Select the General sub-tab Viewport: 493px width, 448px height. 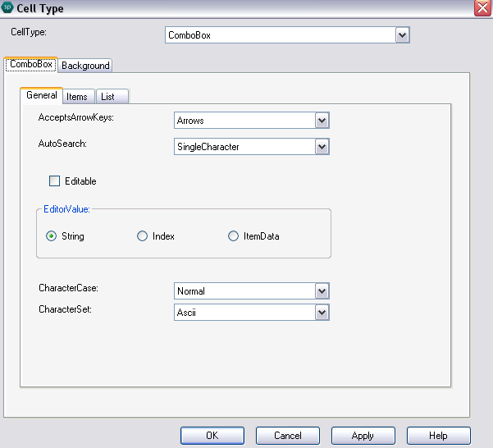pyautogui.click(x=42, y=95)
